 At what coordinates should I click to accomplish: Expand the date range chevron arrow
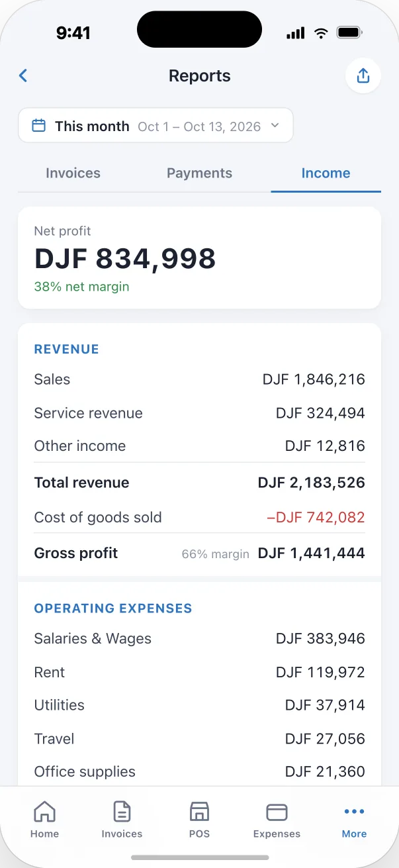[275, 126]
